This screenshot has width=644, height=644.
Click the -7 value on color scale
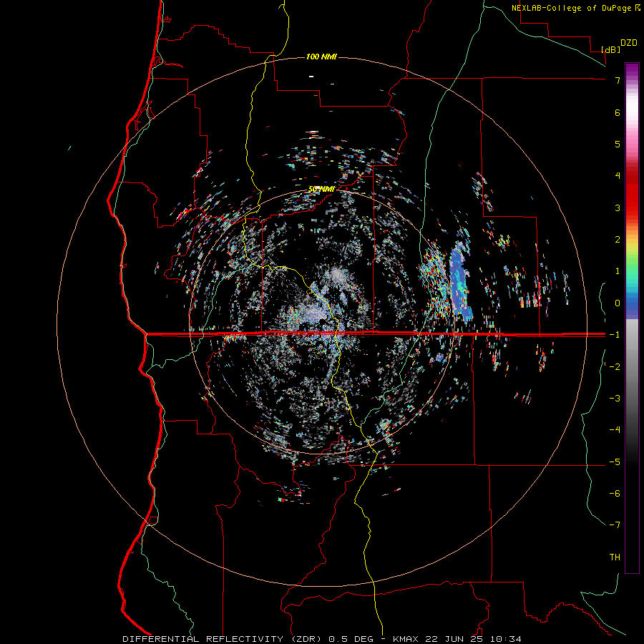pos(615,525)
